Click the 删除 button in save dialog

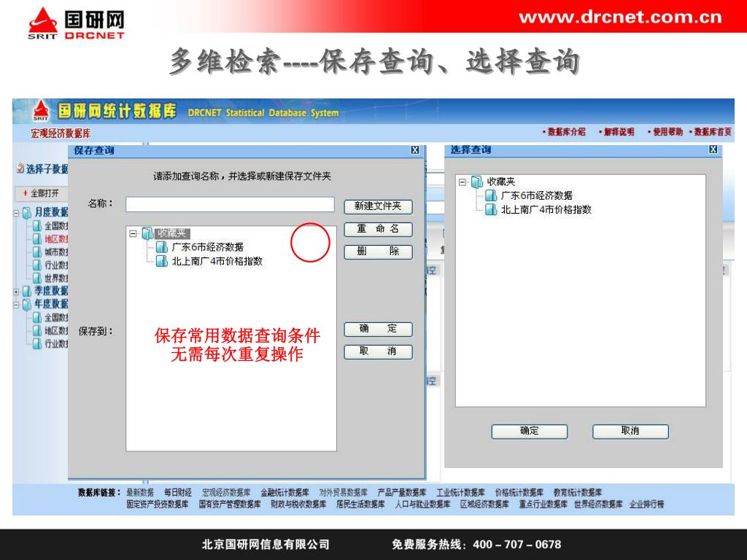tap(379, 252)
